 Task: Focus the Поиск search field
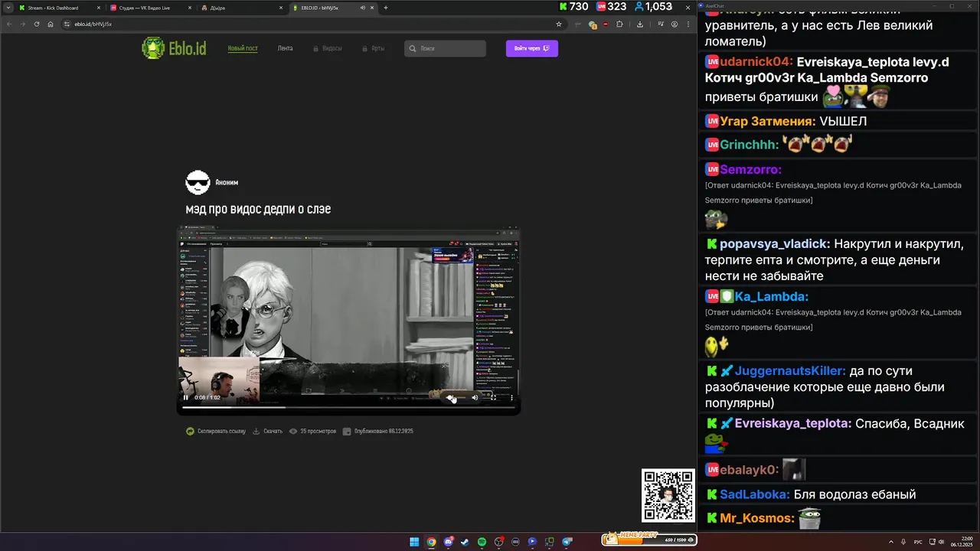(445, 48)
